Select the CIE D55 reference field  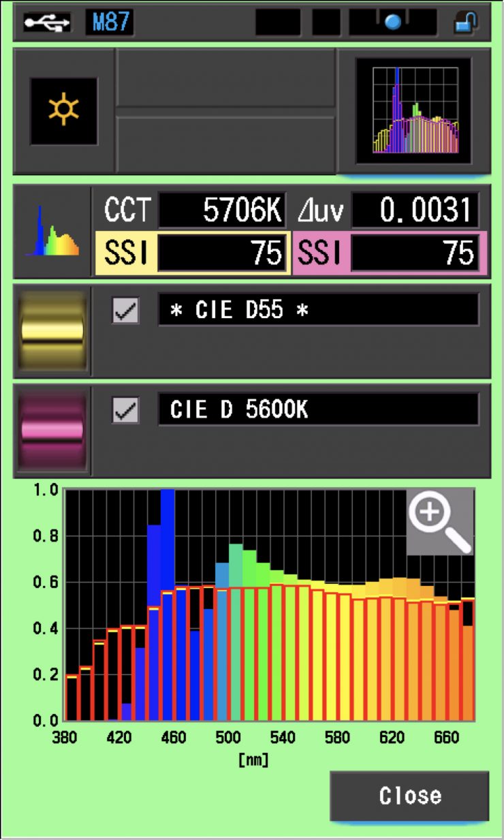point(318,310)
